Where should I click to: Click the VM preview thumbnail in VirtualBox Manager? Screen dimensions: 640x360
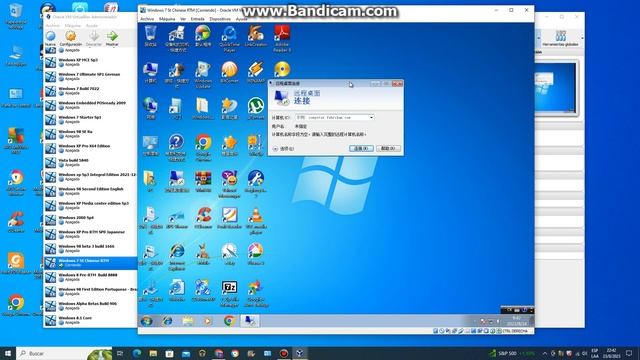(x=556, y=88)
